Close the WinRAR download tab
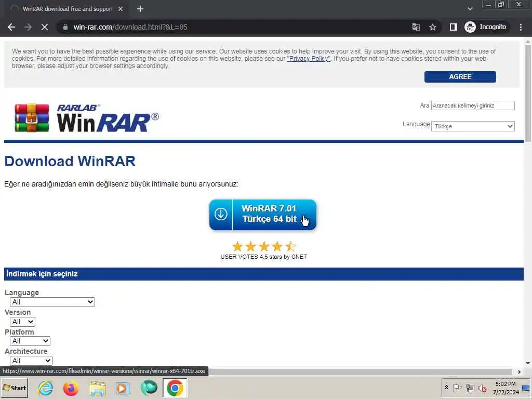The width and height of the screenshot is (532, 399). (x=121, y=9)
